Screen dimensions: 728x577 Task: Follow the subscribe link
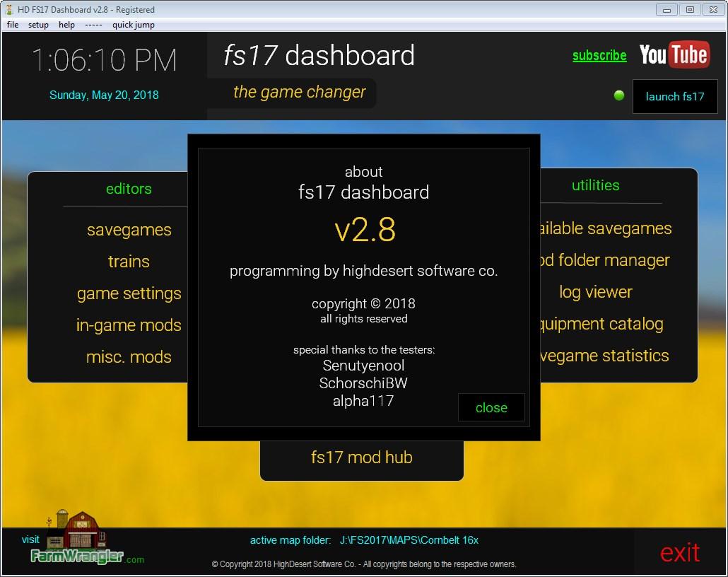pyautogui.click(x=599, y=55)
